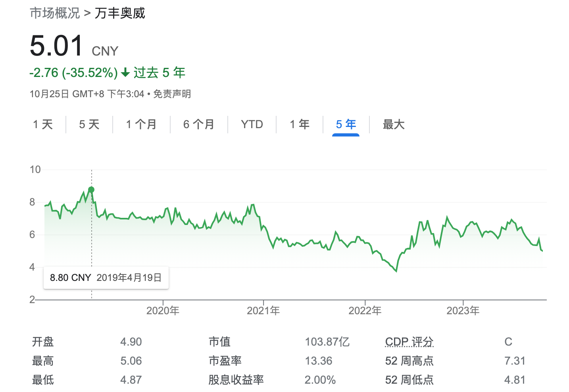Click the 万丰奥威 stock name
Image resolution: width=569 pixels, height=392 pixels.
(120, 13)
